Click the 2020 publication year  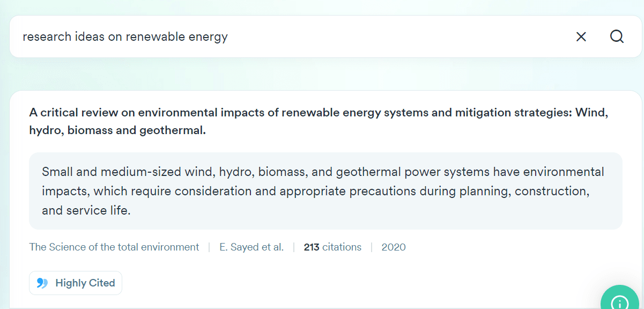(394, 247)
